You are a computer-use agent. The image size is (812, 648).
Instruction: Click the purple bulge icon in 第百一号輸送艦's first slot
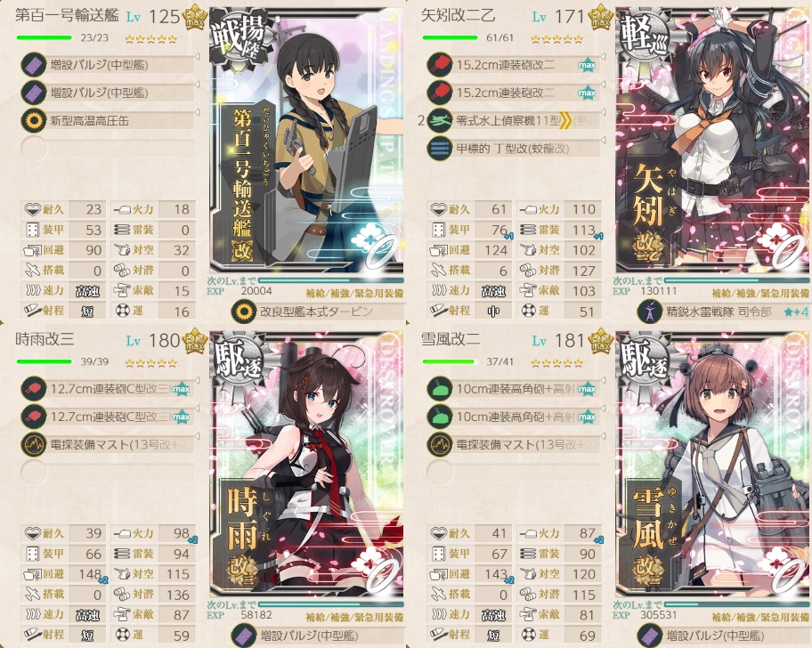click(x=34, y=65)
